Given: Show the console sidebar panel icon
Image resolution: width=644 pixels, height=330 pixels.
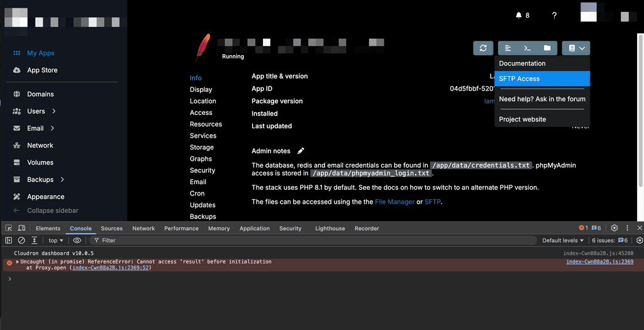Looking at the screenshot, I should 8,241.
